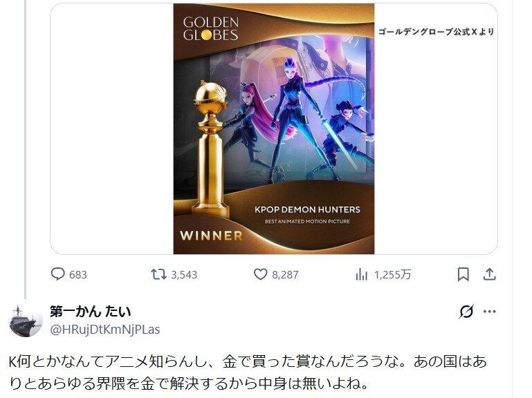
Task: Click the 8,287 likes count
Action: click(285, 274)
